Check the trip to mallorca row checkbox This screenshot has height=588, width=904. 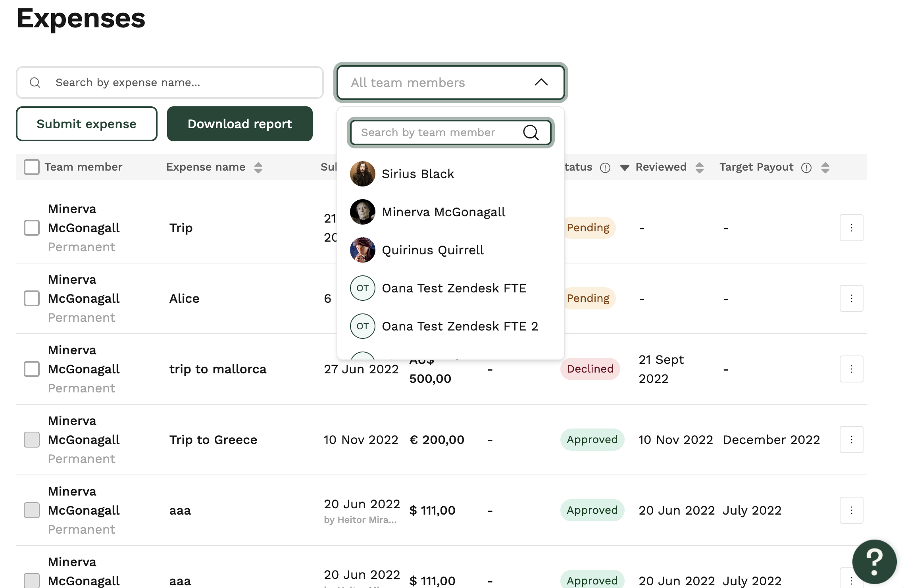[32, 369]
